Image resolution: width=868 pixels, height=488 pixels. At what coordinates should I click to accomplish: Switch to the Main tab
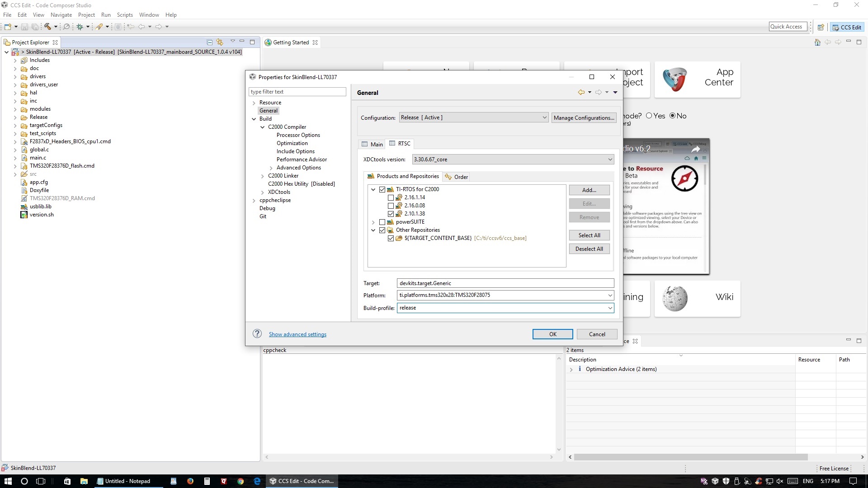373,144
